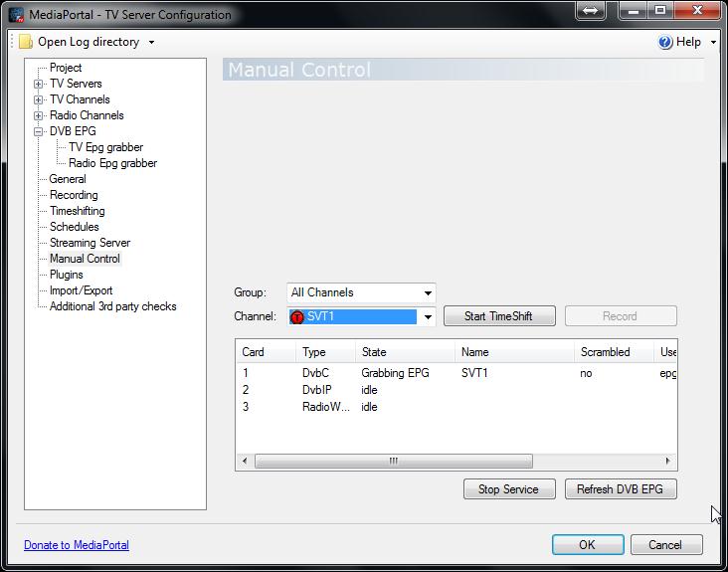Select the TV Servers tree label
This screenshot has height=572, width=728.
point(76,84)
